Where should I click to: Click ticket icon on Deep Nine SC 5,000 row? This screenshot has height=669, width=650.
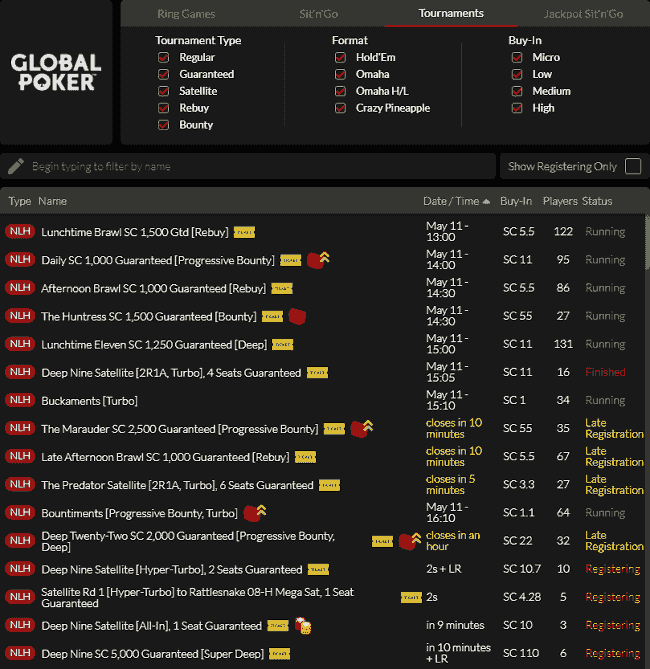280,654
